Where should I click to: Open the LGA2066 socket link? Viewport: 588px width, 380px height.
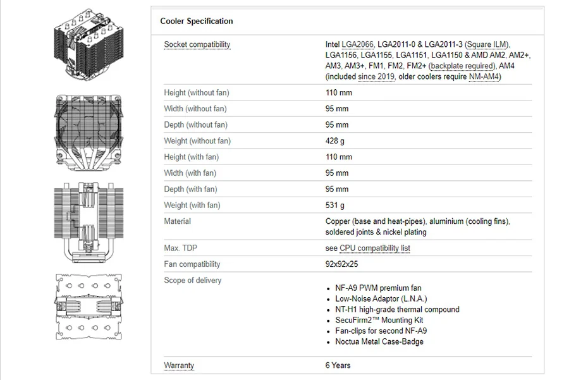click(358, 45)
